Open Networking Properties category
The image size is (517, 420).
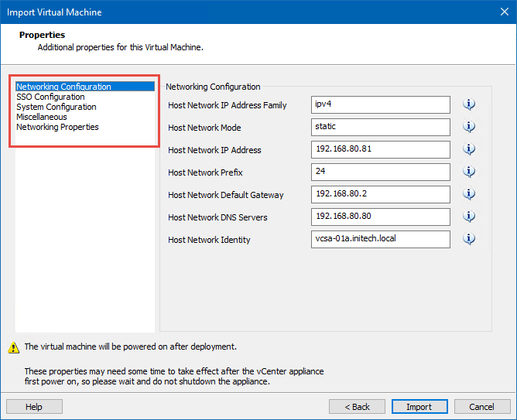57,128
